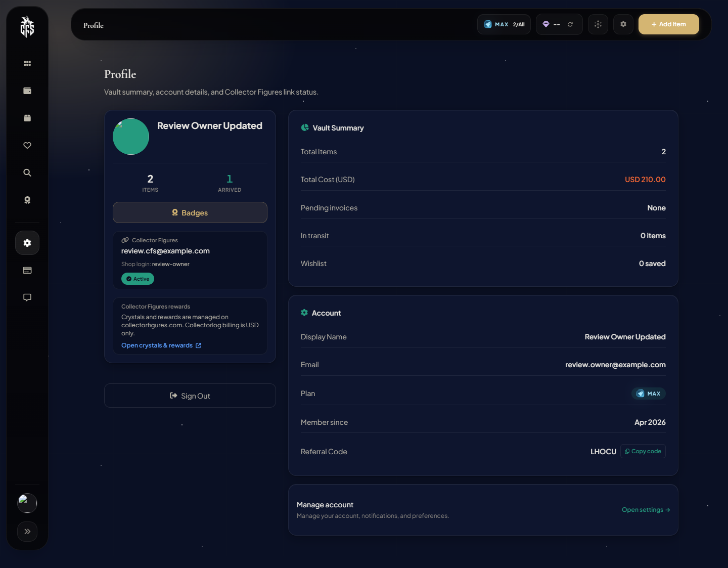Screen dimensions: 728x568
Task: Click the wallet icon in sidebar
Action: click(27, 91)
